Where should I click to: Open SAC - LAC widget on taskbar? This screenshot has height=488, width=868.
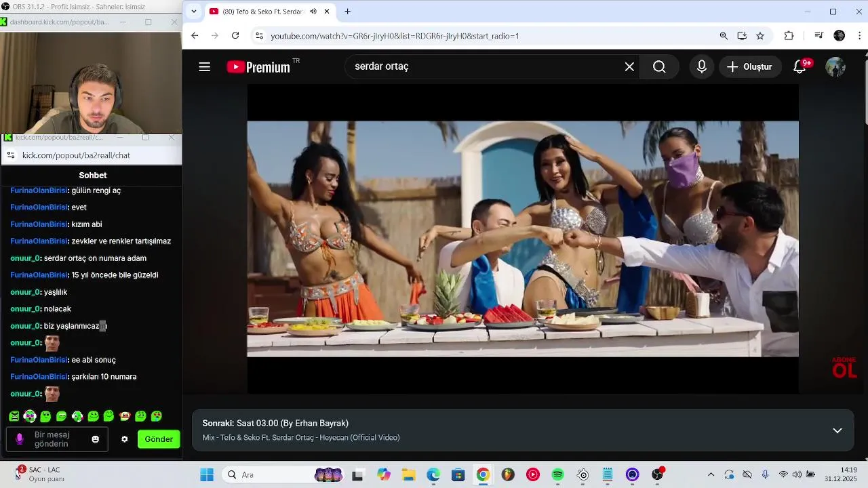41,474
